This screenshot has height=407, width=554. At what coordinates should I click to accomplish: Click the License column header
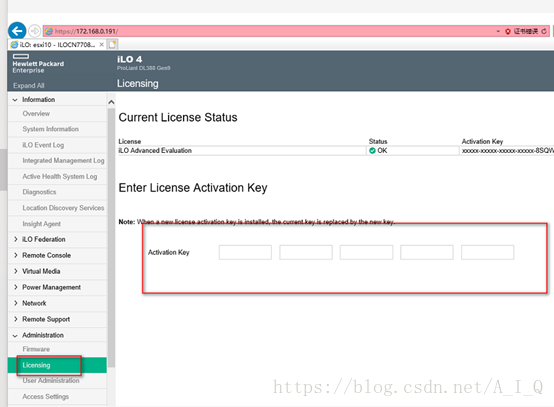coord(130,141)
